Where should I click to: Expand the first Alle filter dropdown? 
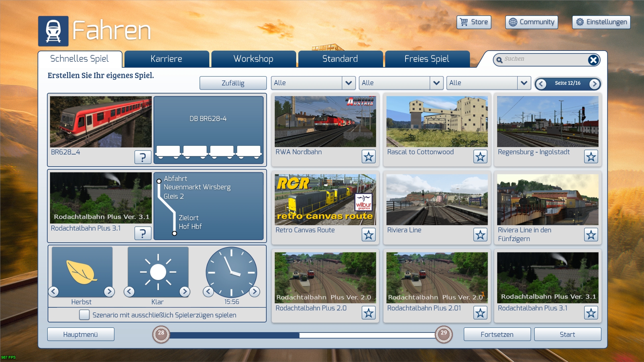coord(348,83)
